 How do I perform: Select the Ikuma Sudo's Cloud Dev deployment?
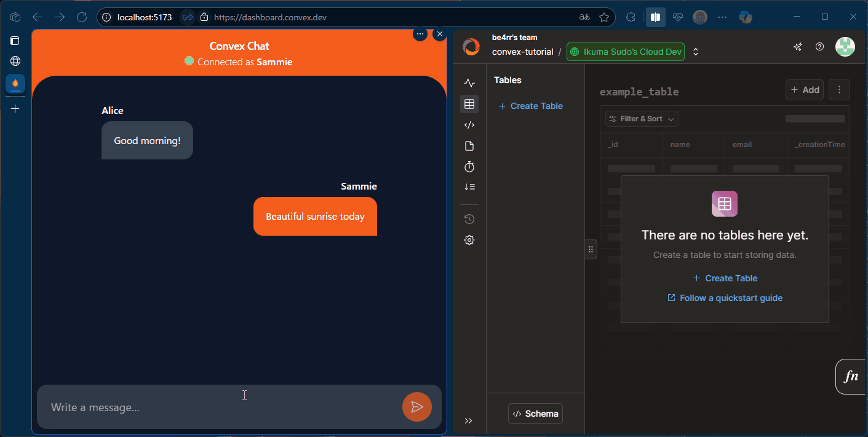[626, 52]
